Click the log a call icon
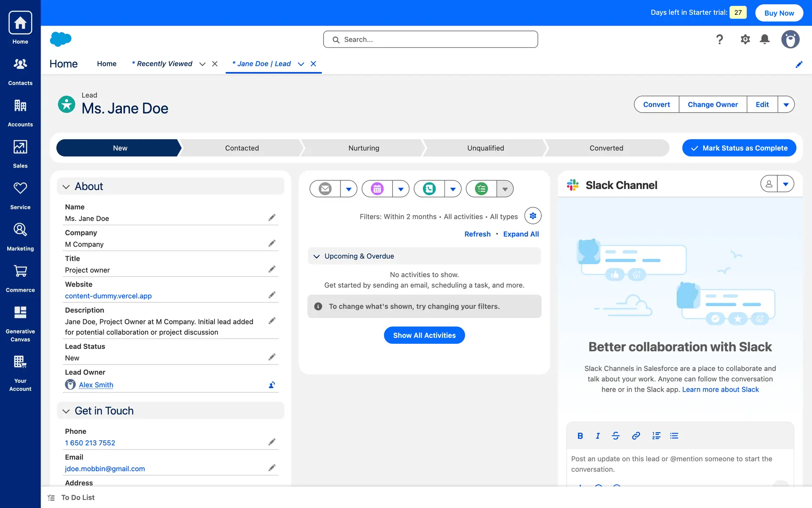 tap(429, 189)
